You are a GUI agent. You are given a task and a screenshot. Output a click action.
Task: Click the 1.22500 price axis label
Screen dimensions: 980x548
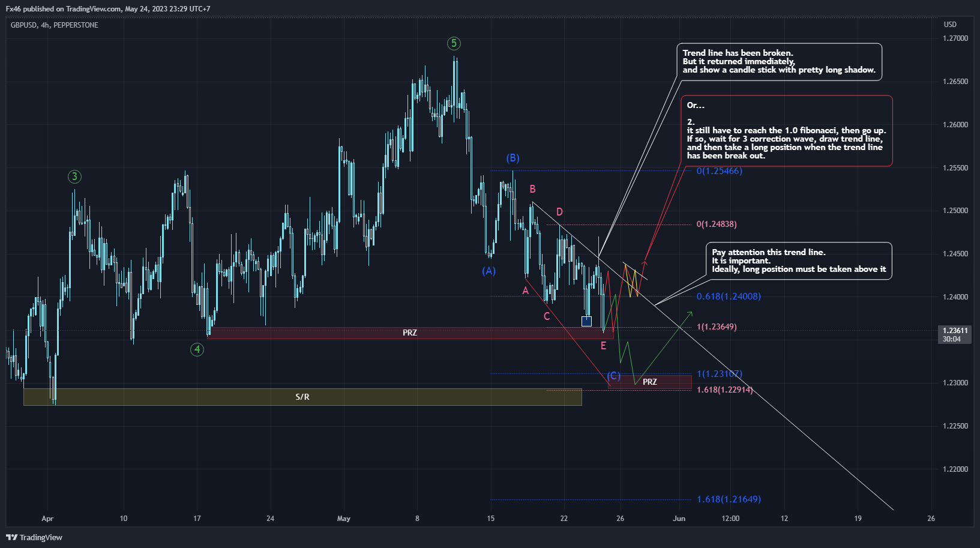click(955, 426)
